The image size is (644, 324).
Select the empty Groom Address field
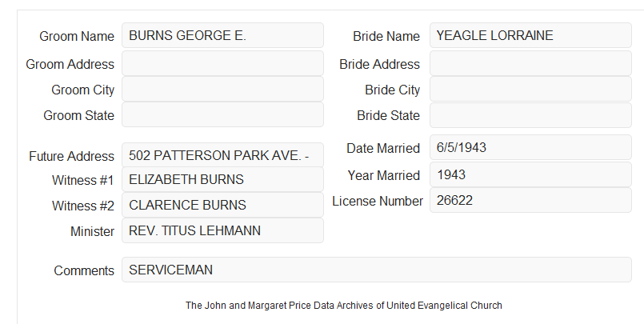[x=222, y=64]
